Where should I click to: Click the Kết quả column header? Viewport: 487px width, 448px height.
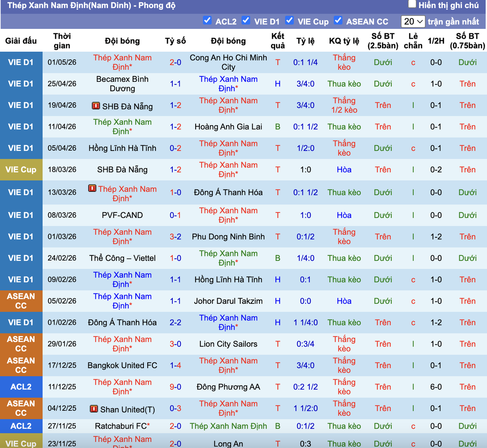click(278, 41)
